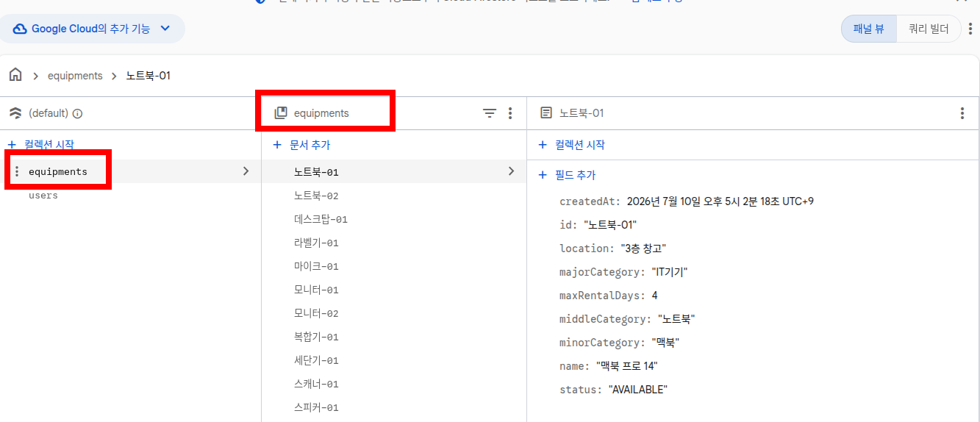Open three-dot menu of the equipments column

(x=510, y=113)
